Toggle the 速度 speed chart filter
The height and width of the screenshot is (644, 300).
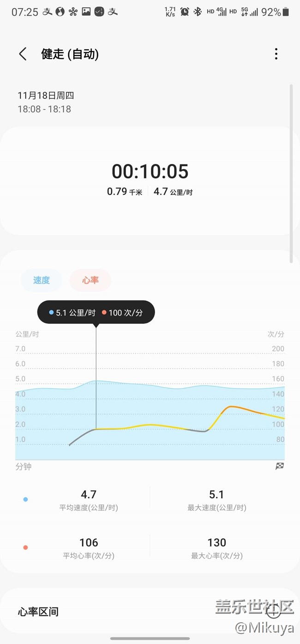[x=41, y=280]
